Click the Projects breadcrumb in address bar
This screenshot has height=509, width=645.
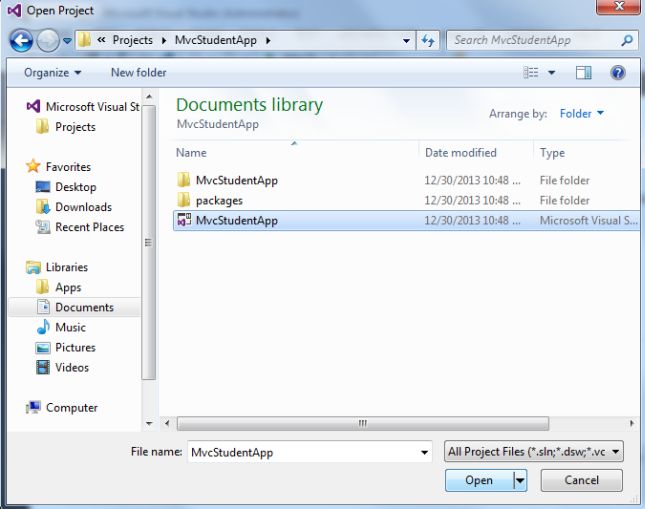132,40
